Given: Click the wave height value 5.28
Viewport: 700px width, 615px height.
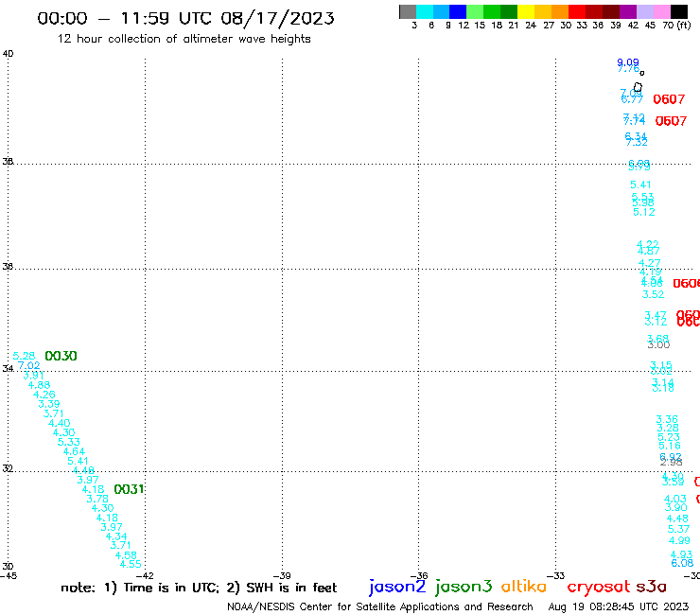Looking at the screenshot, I should pyautogui.click(x=24, y=356).
